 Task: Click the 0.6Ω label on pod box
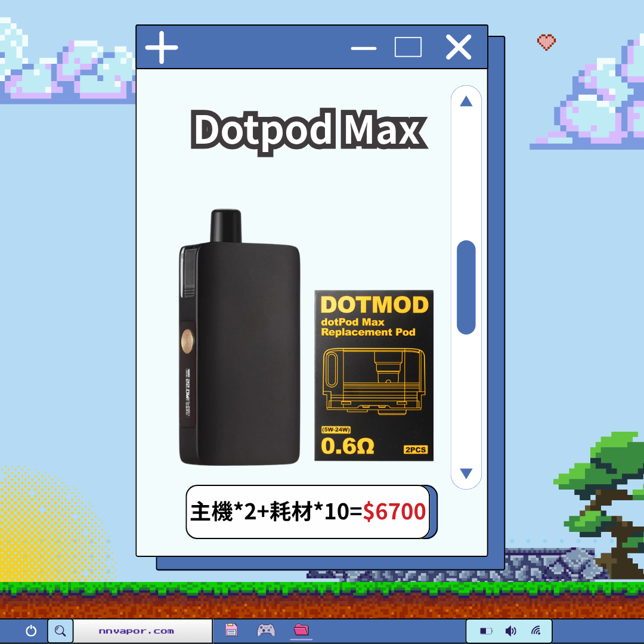click(x=348, y=446)
